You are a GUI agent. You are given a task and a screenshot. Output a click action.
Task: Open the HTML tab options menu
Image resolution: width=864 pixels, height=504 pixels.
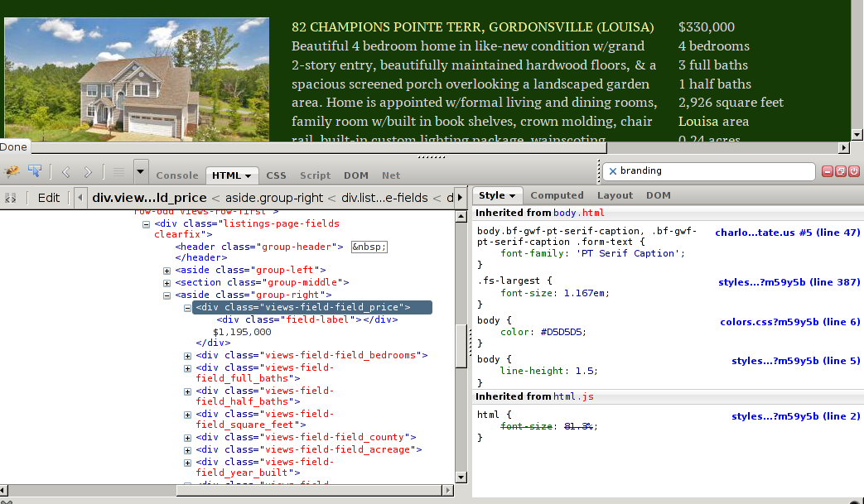click(248, 176)
